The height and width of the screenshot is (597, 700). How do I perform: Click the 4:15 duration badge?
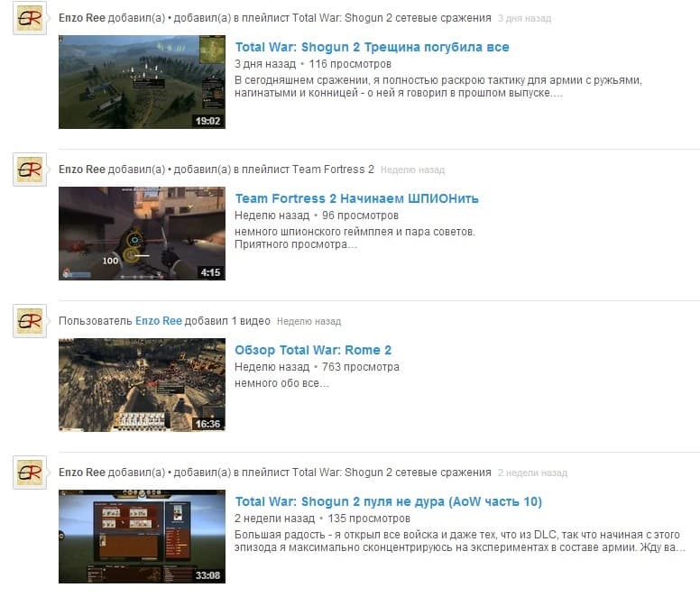pos(210,272)
